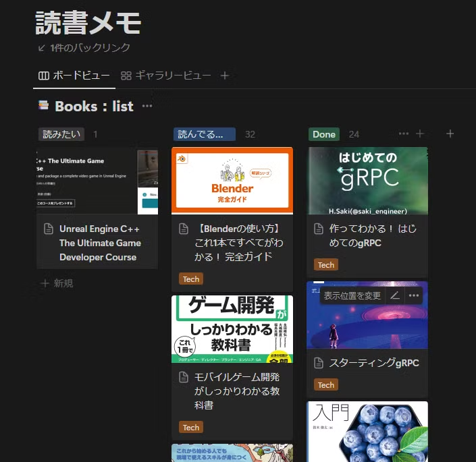Viewport: 476px width, 462px height.
Task: Open the スターティングgRPC card title
Action: (x=374, y=363)
